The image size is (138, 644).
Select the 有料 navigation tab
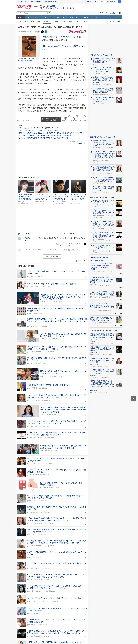[95, 17]
